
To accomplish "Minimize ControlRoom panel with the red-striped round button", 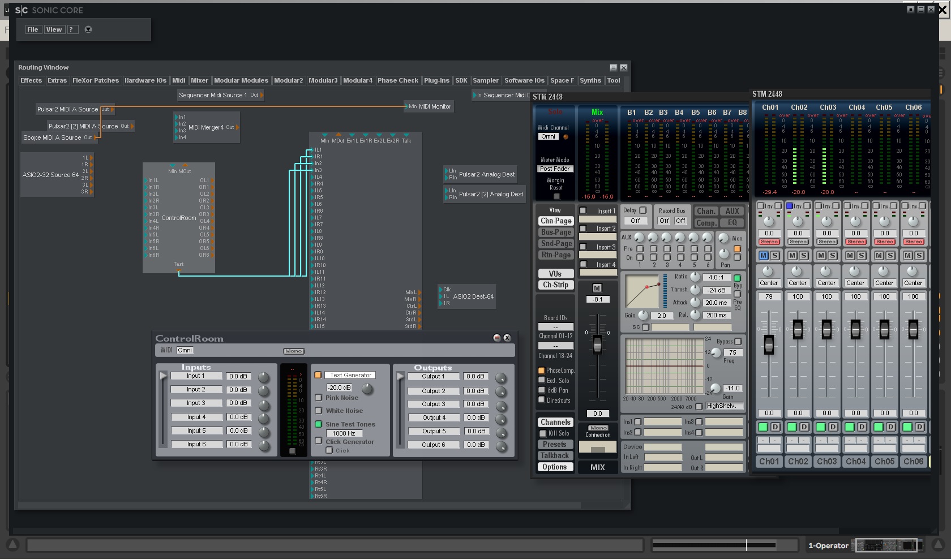I will 496,338.
